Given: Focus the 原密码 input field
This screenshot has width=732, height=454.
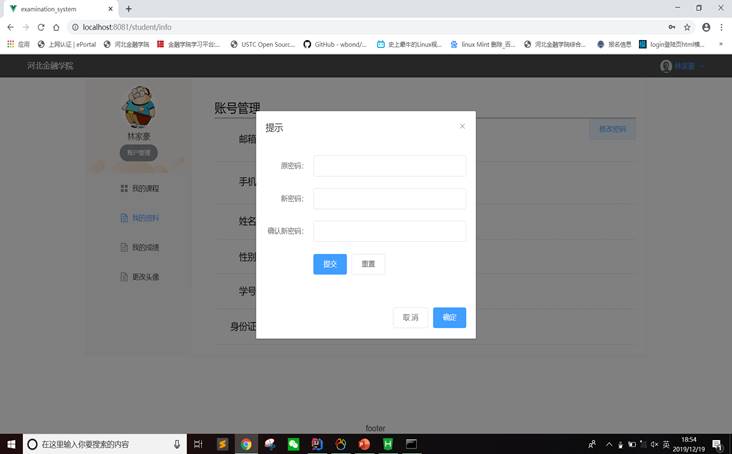Looking at the screenshot, I should 389,166.
